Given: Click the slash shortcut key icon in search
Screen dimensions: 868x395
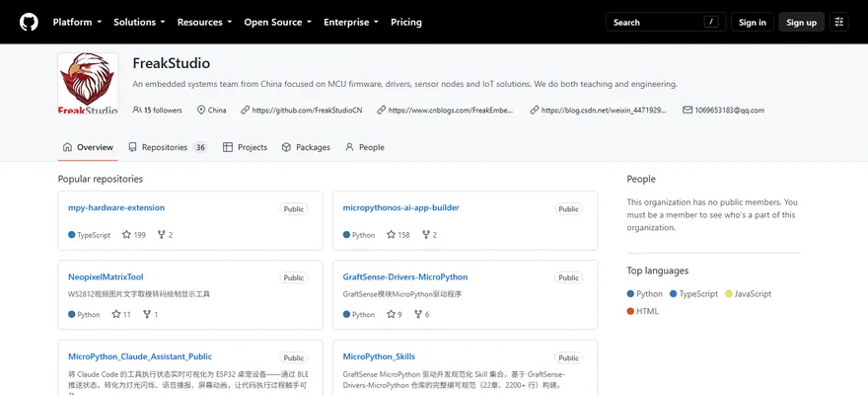Looking at the screenshot, I should pyautogui.click(x=711, y=22).
